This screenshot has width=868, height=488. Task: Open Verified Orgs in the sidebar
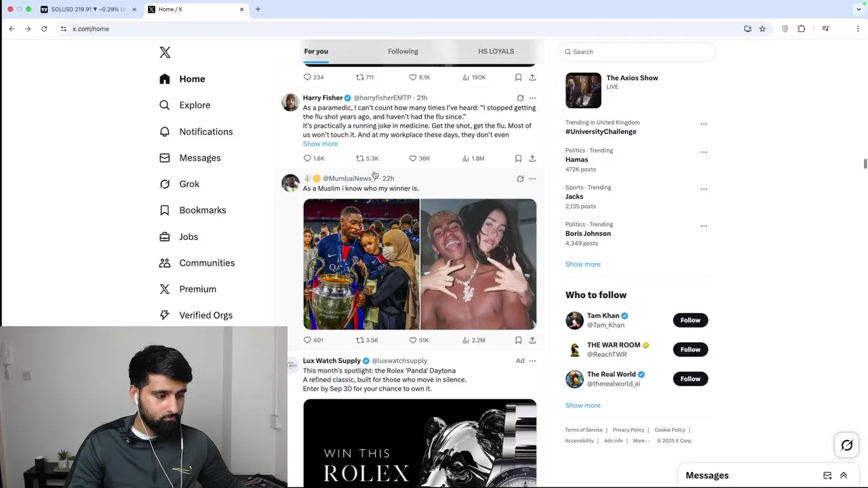196,315
